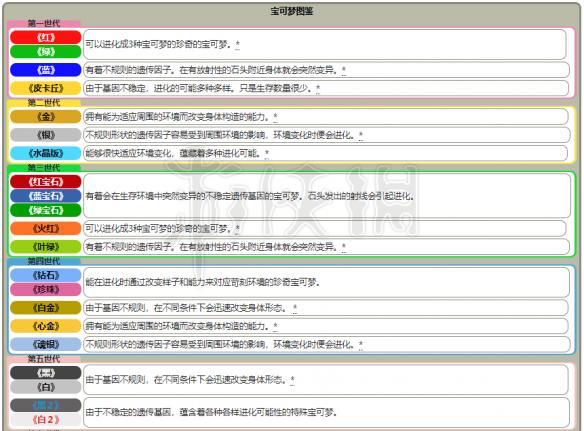Click the 皮卡丘 entry starting 由于基因不稳定

tap(199, 88)
